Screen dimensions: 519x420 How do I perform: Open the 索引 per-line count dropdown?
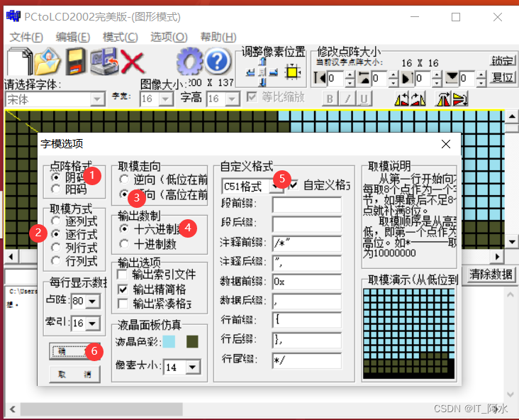pyautogui.click(x=93, y=324)
